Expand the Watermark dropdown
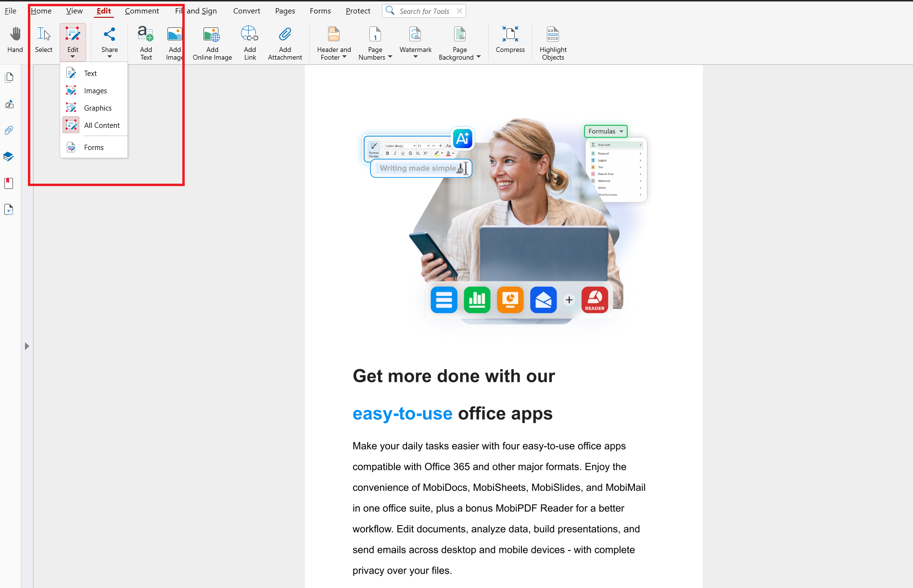Image resolution: width=913 pixels, height=588 pixels. coord(415,56)
